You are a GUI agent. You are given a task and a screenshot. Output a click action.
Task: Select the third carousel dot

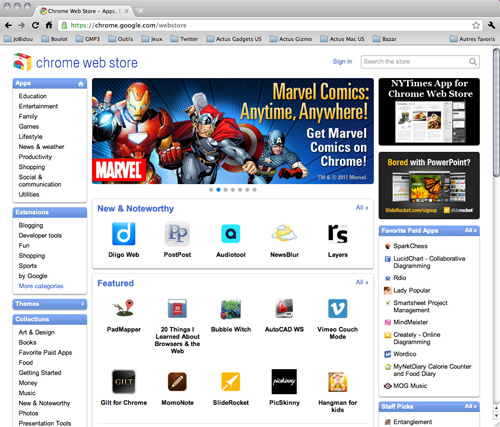click(x=226, y=190)
